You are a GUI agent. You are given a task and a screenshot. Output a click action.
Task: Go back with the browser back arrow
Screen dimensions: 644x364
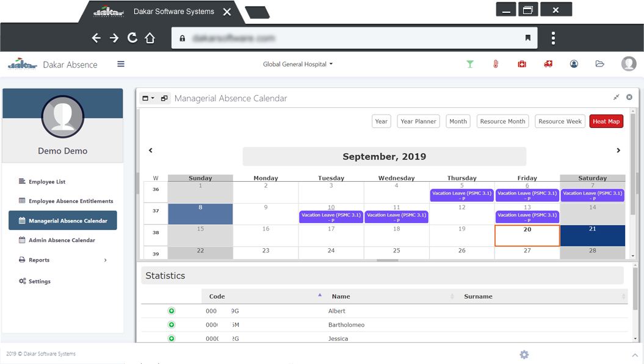(x=96, y=38)
